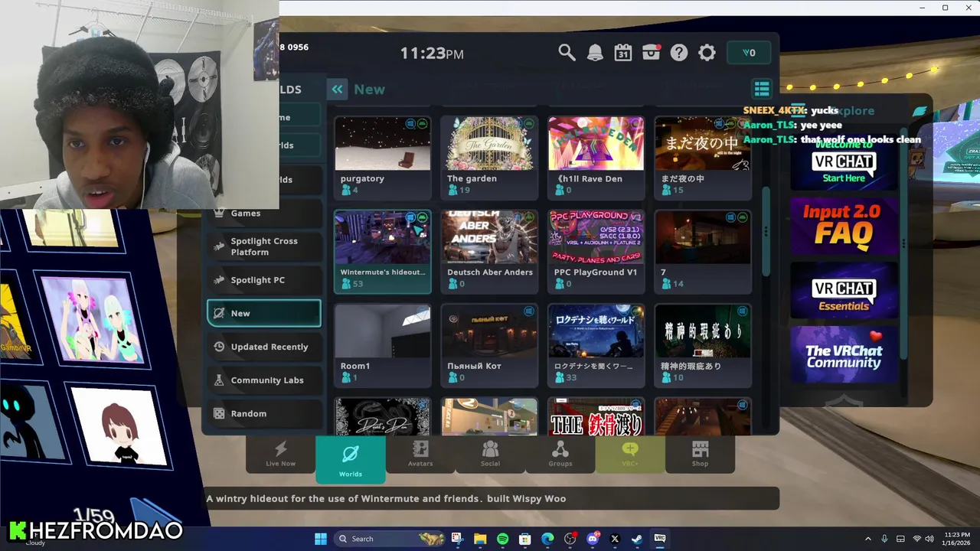The image size is (980, 551).
Task: Open Spotify from the taskbar
Action: [502, 539]
